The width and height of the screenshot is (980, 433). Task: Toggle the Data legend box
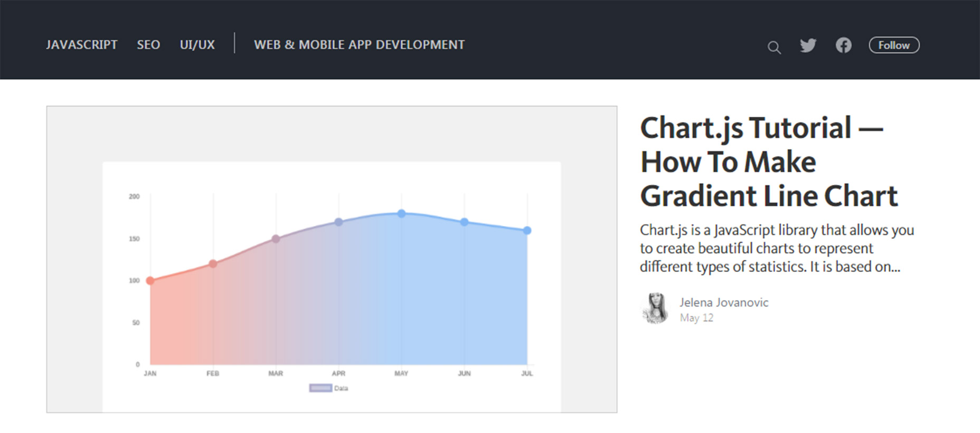(321, 388)
